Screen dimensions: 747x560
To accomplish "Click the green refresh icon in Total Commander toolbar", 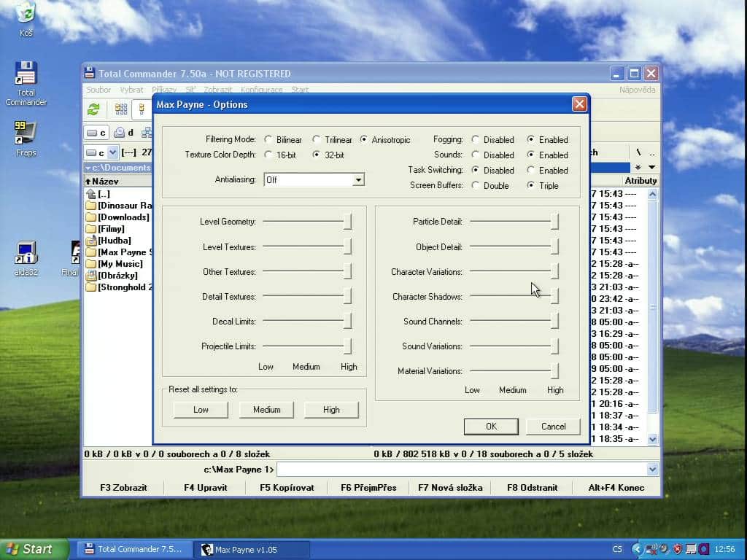I will (93, 109).
